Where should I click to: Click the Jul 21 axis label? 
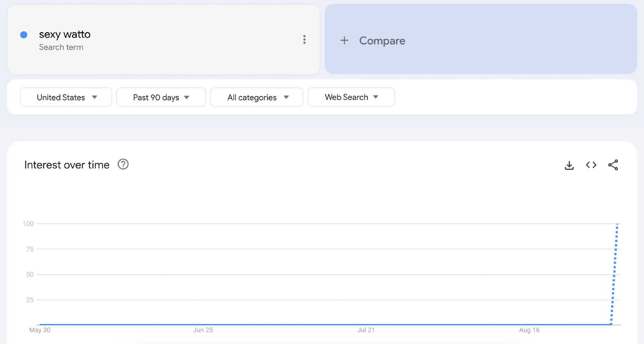click(366, 330)
